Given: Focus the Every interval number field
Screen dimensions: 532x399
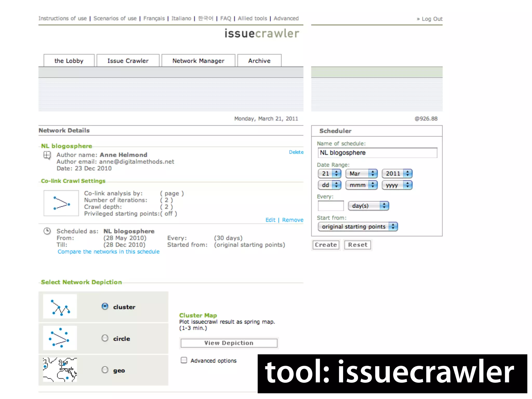Looking at the screenshot, I should [x=331, y=206].
